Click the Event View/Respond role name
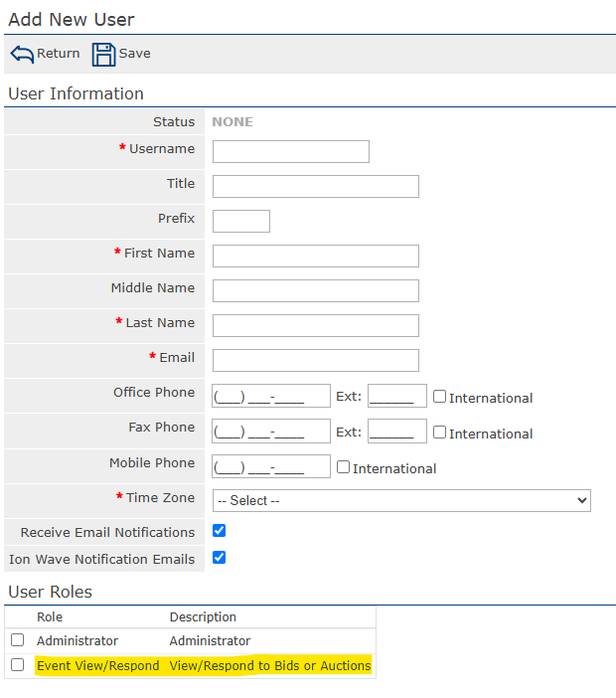616x698 pixels. [97, 665]
